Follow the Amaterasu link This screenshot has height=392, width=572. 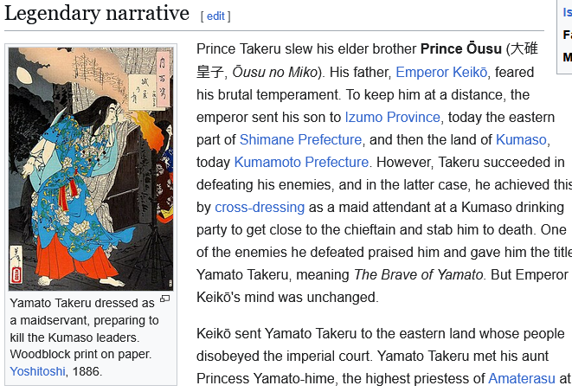(x=524, y=378)
